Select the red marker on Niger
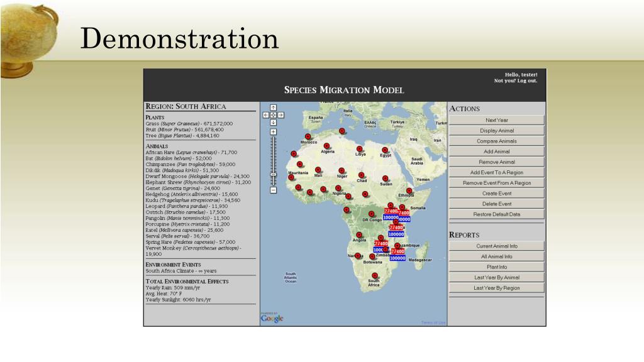 click(x=341, y=171)
